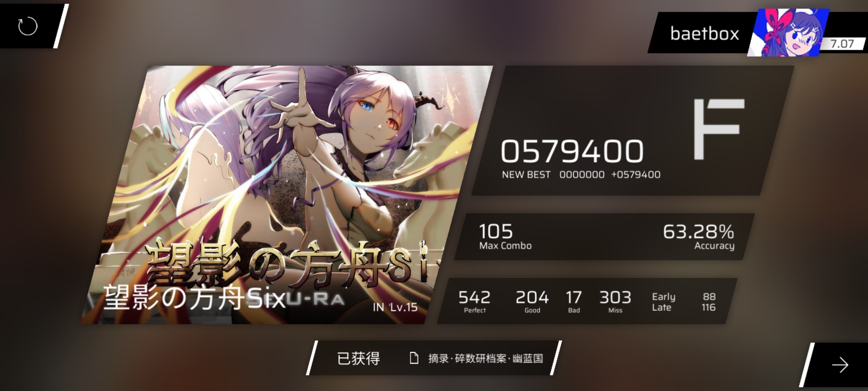Tap the next arrow icon
The image size is (868, 391).
click(839, 365)
